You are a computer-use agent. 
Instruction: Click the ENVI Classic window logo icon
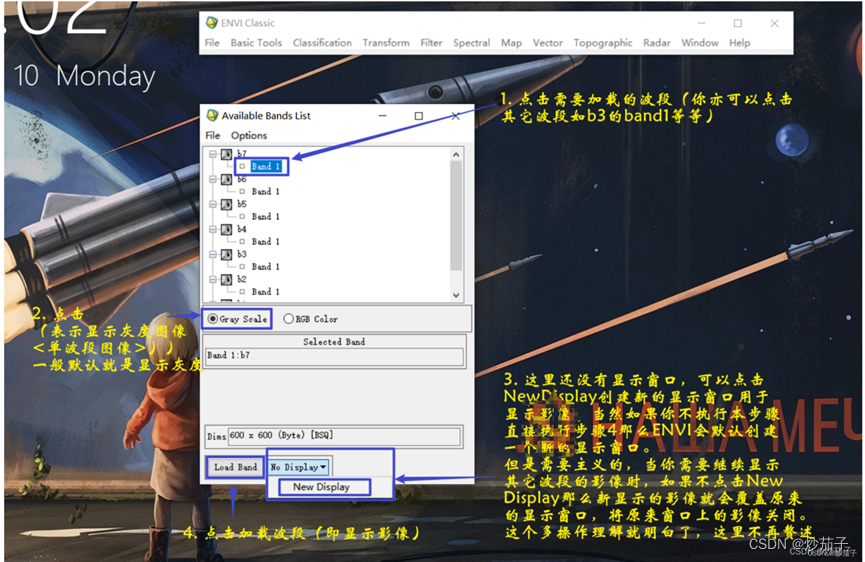tap(211, 23)
